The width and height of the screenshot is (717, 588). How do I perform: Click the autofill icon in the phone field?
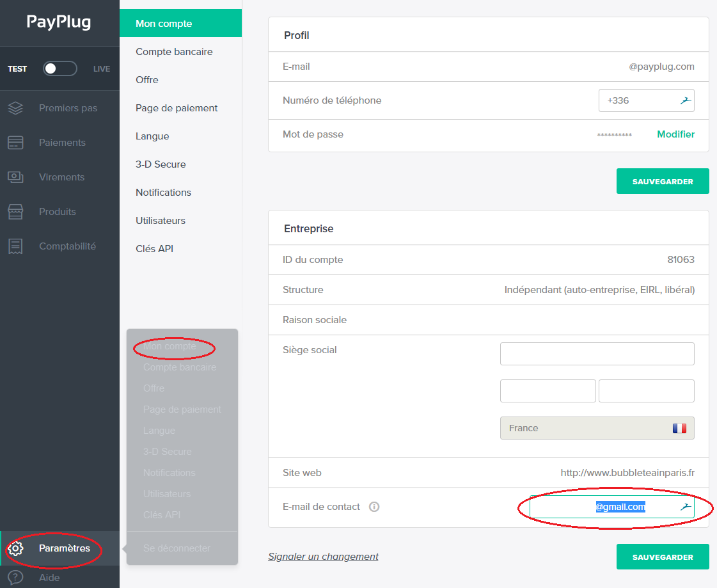686,100
